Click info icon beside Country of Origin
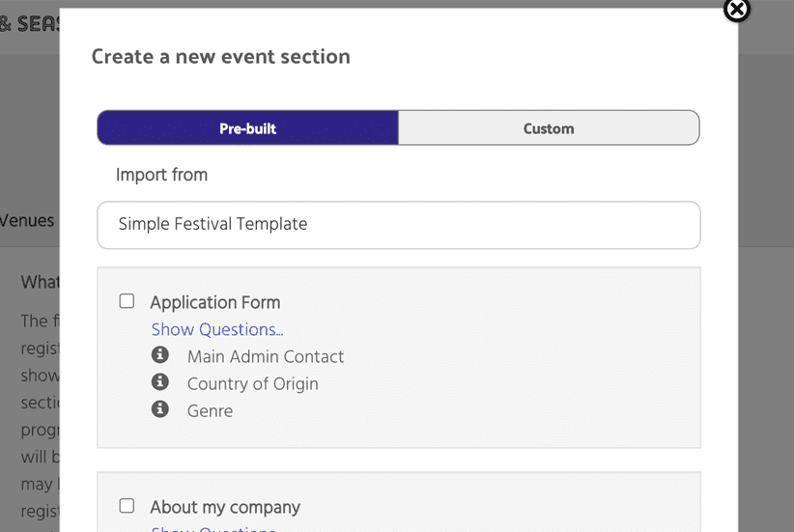Screen dimensions: 794x532 pyautogui.click(x=160, y=381)
